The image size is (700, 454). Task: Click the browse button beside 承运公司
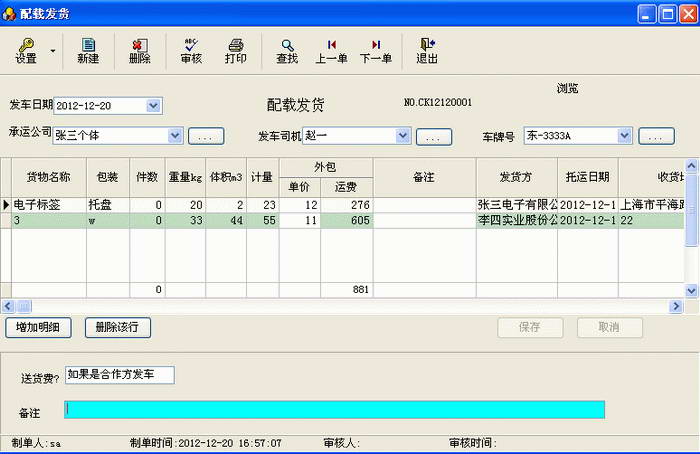(x=206, y=136)
